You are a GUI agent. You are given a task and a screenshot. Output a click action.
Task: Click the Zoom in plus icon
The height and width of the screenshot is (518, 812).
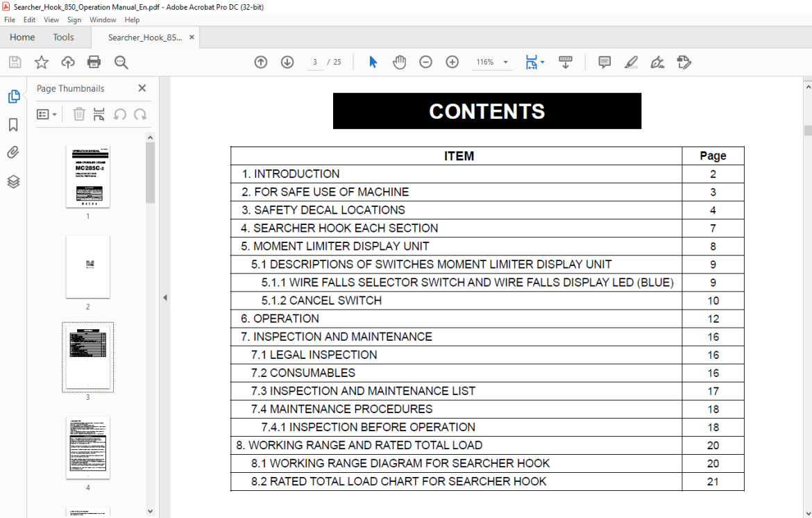[x=452, y=62]
